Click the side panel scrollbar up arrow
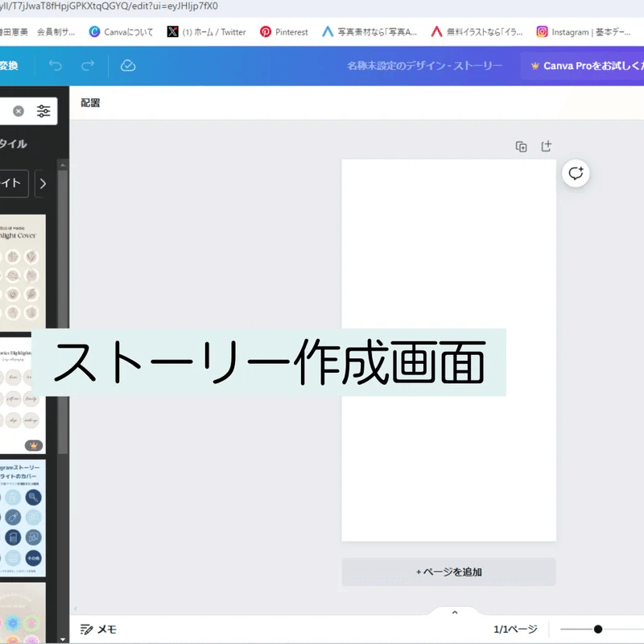Screen dimensions: 644x644 63,165
